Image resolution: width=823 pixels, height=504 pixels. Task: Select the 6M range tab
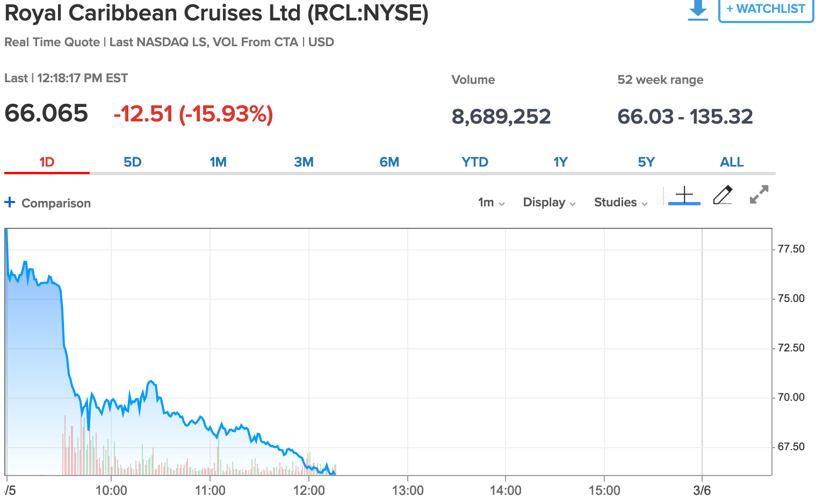coord(389,162)
